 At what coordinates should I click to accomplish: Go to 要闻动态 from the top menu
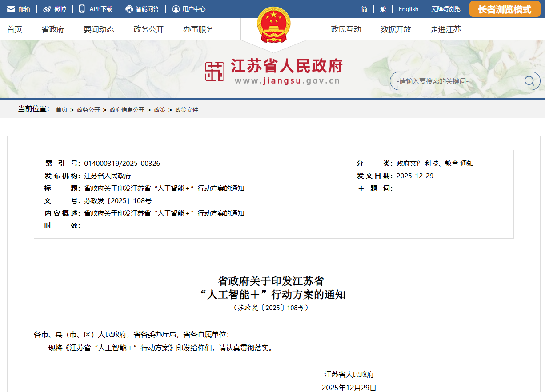98,29
